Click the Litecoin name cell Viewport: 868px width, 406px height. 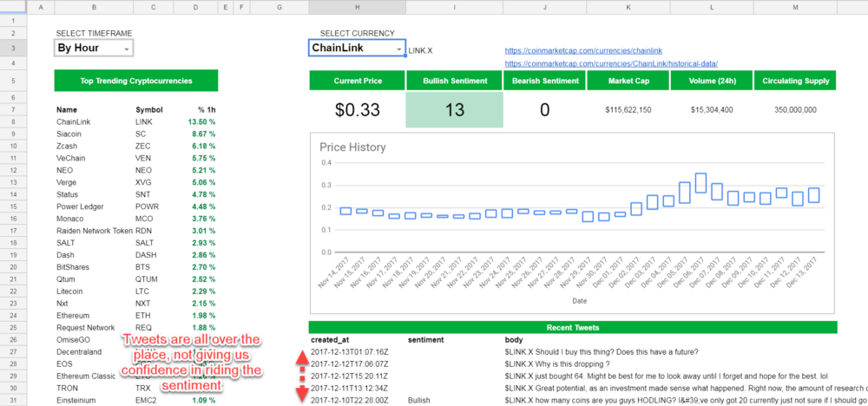(69, 291)
